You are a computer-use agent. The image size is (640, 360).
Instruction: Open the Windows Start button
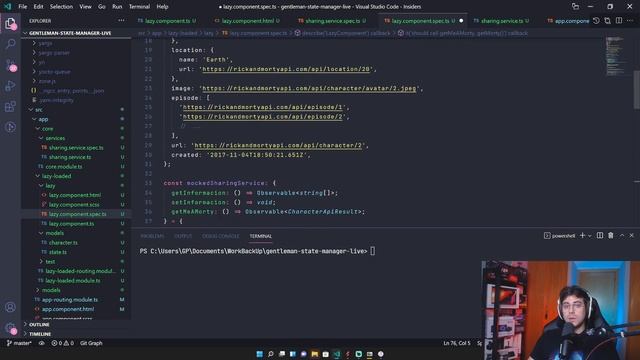click(259, 354)
